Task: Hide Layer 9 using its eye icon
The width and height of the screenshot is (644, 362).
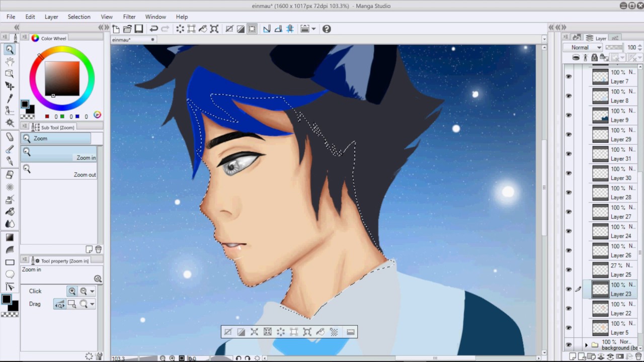Action: [569, 115]
